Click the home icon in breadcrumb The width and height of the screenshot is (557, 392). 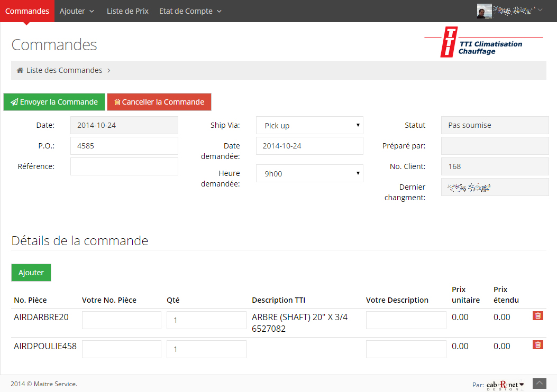coord(20,70)
